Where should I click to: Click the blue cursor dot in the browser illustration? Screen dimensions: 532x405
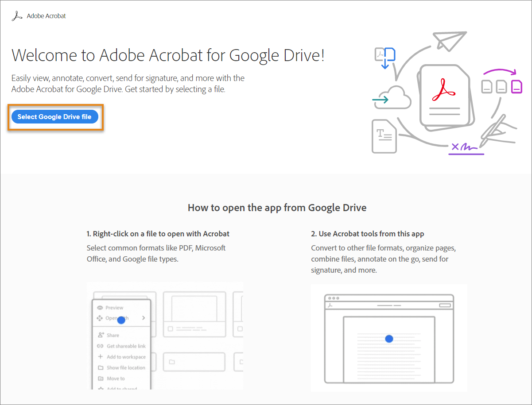pos(388,339)
